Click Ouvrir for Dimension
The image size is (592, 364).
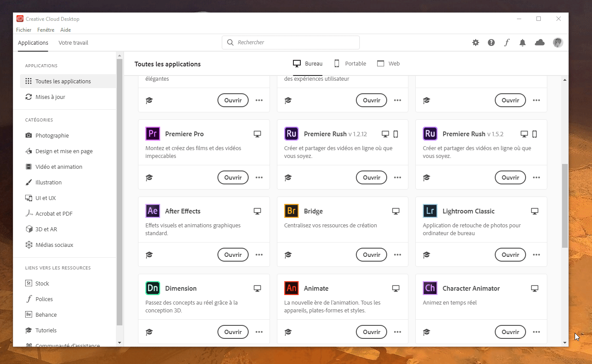click(x=233, y=332)
